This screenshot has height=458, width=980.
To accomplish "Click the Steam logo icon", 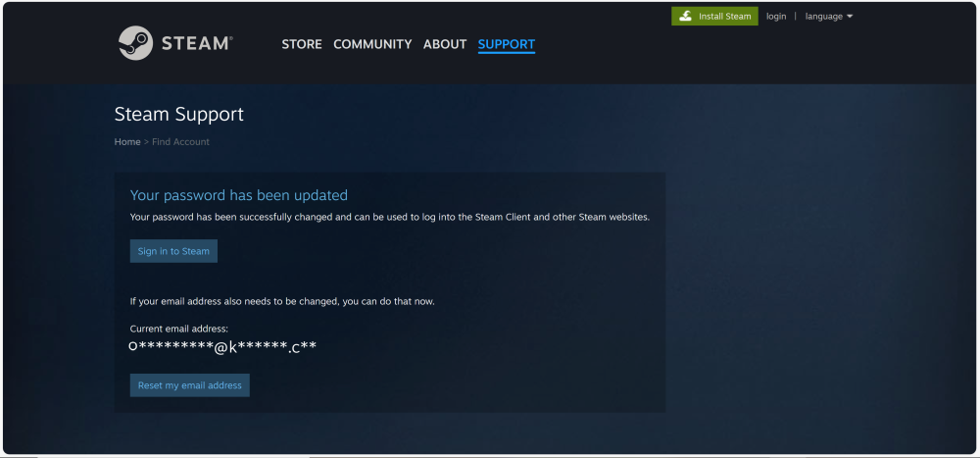I will coord(135,43).
